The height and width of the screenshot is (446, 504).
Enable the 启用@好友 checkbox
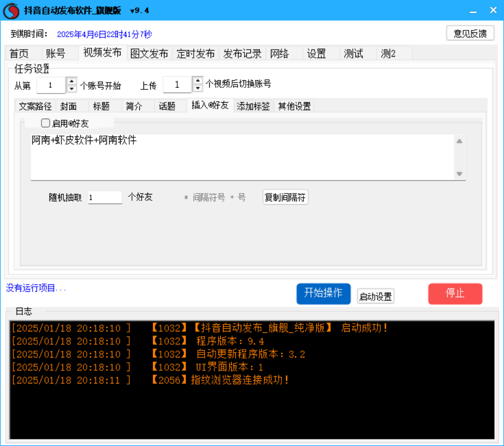[x=45, y=123]
